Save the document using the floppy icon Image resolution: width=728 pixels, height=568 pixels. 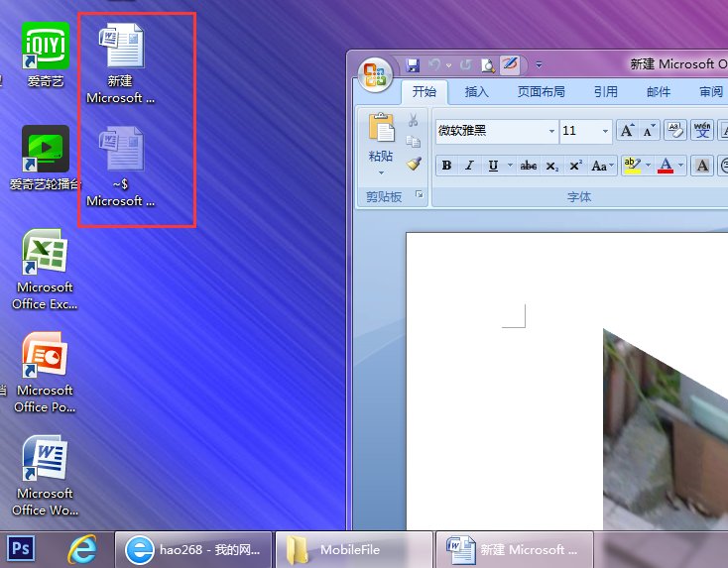pos(413,65)
